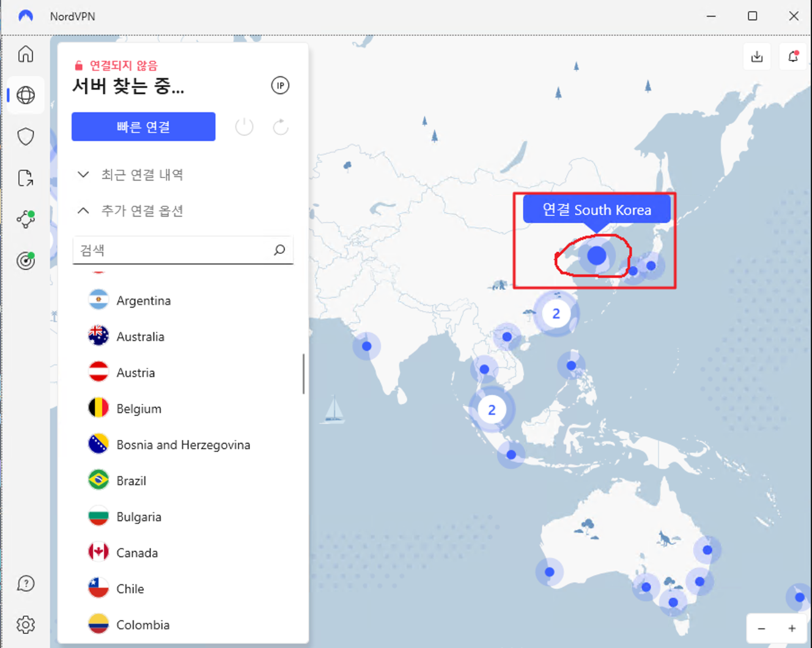
Task: Open the notifications bell icon
Action: coord(793,56)
